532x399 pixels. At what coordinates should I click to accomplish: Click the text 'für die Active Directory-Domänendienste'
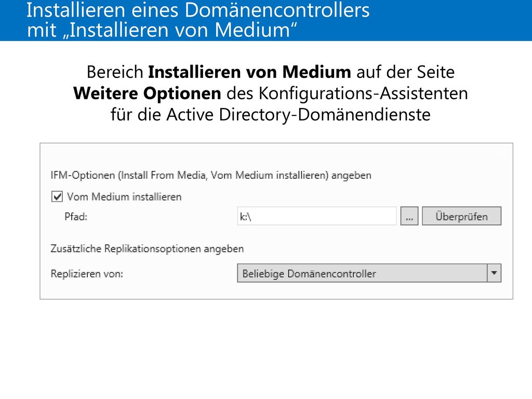tap(270, 115)
